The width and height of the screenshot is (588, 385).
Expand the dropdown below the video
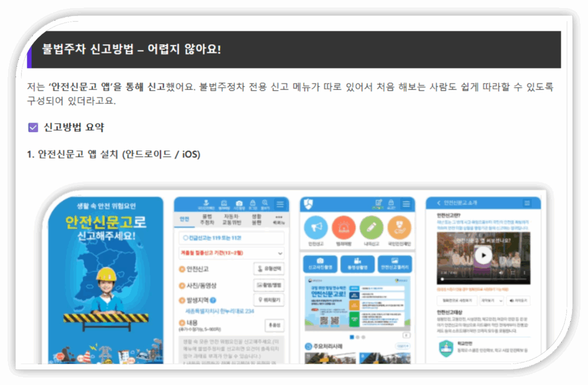[x=492, y=301]
